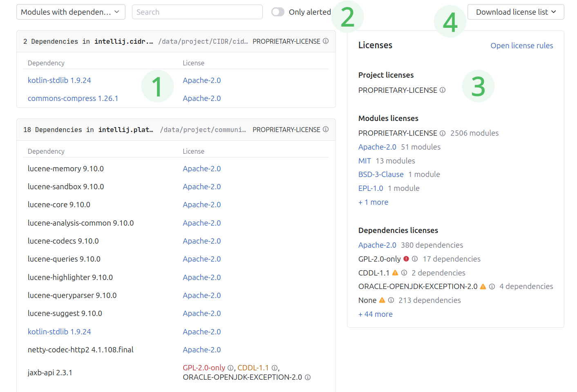Open the Download license list dropdown
Viewport: 577px width, 392px height.
coord(515,12)
